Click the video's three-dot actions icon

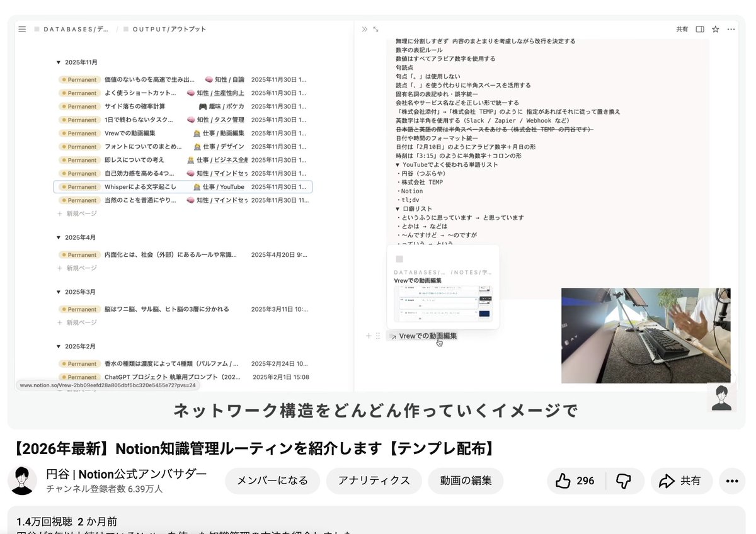pyautogui.click(x=731, y=480)
